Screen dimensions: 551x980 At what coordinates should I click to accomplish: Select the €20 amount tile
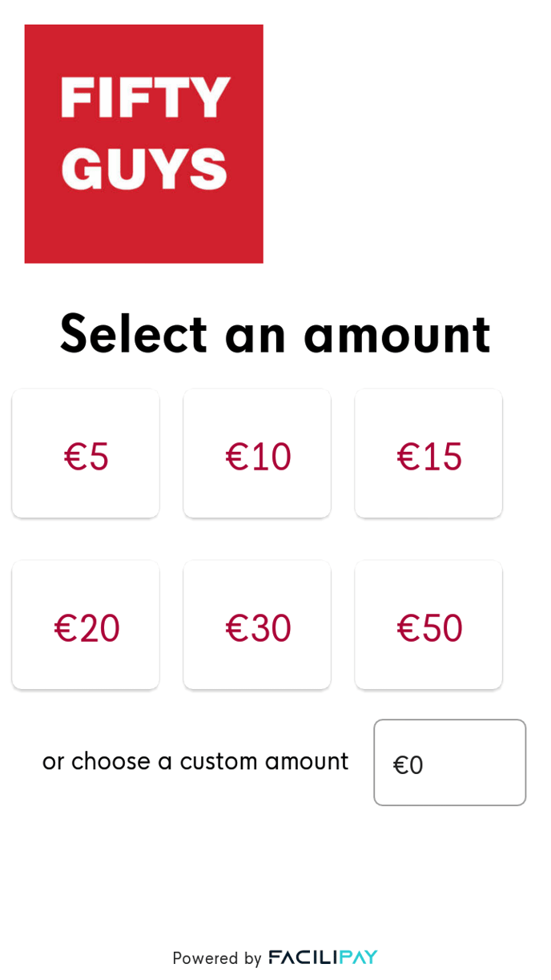[x=86, y=626]
